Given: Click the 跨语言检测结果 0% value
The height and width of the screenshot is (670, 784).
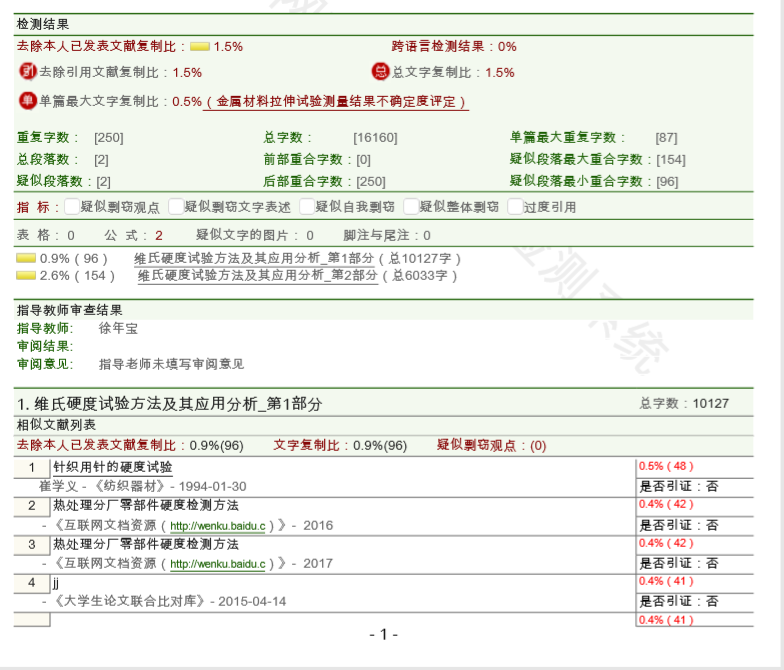Looking at the screenshot, I should [x=507, y=46].
